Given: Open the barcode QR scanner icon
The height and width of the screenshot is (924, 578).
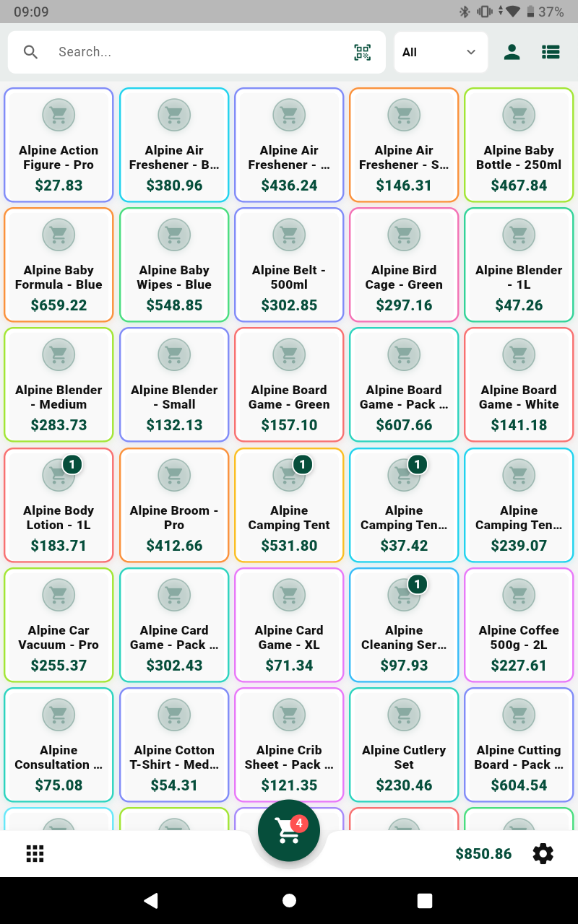Looking at the screenshot, I should click(x=362, y=52).
